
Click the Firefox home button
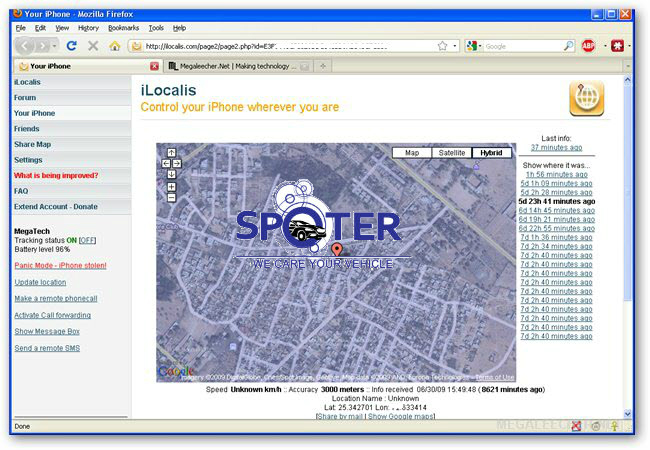click(x=114, y=46)
